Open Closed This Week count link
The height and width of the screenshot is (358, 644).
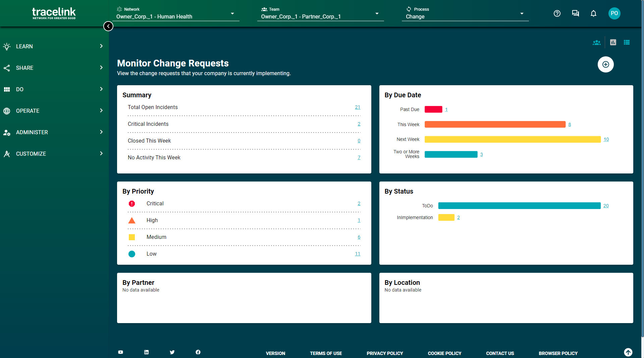(359, 141)
